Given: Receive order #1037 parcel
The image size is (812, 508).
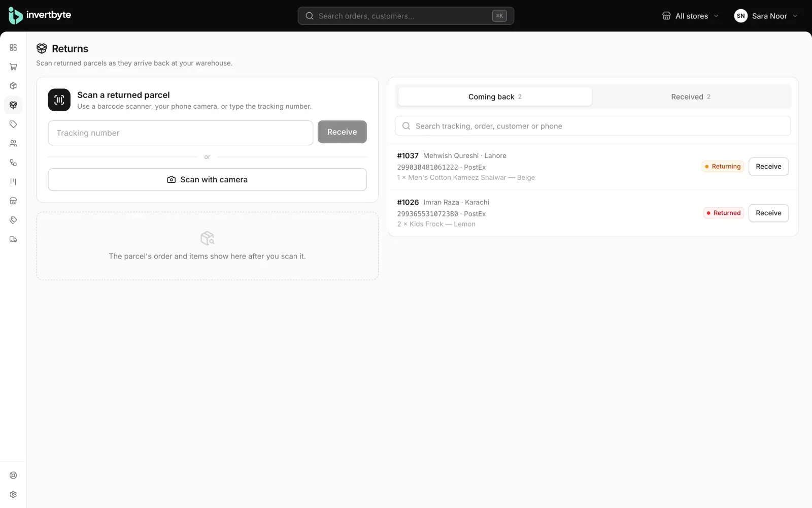Looking at the screenshot, I should 768,167.
